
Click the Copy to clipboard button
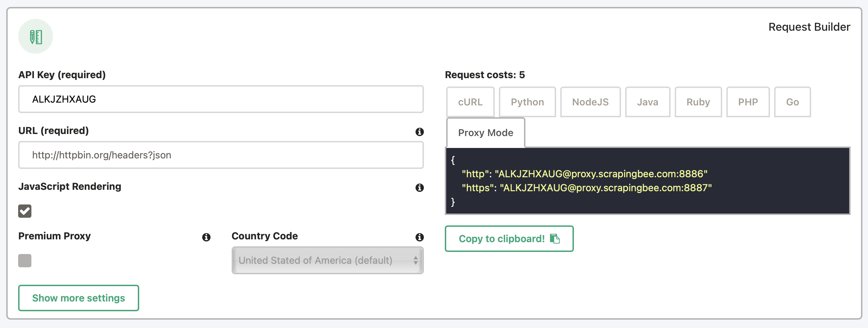[x=509, y=239]
